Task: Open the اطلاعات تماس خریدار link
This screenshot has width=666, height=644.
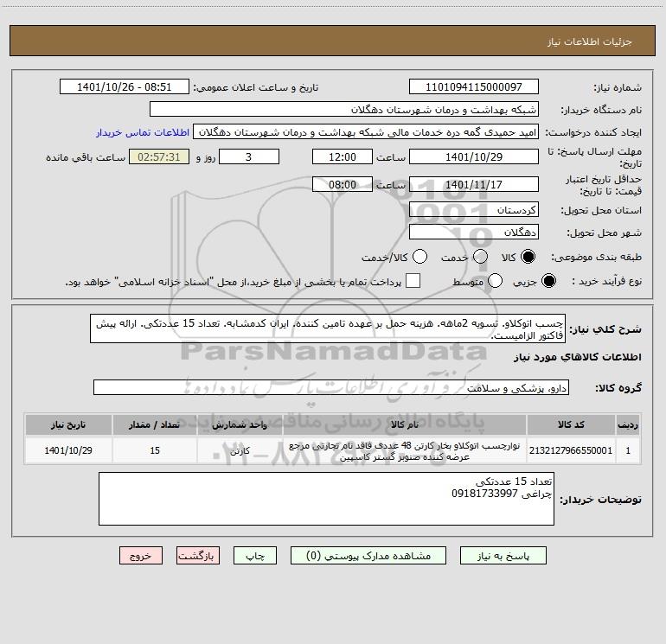Action: pyautogui.click(x=143, y=132)
